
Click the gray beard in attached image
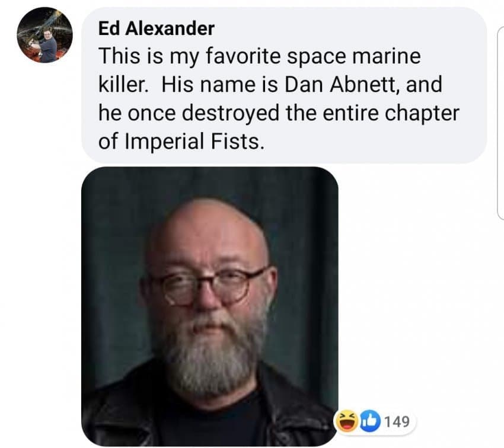[x=213, y=353]
